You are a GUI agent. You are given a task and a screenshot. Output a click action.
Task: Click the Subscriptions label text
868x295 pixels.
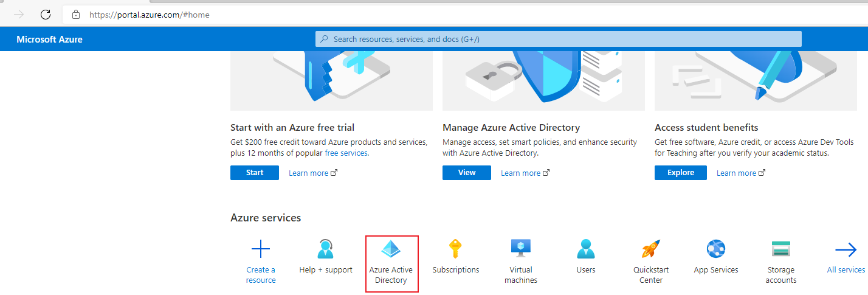[456, 270]
